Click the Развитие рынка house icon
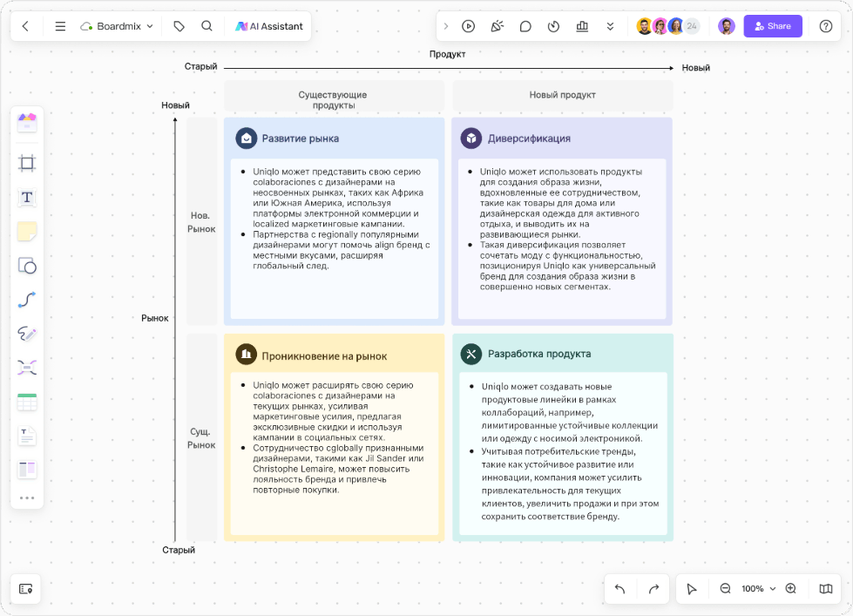 pos(247,139)
